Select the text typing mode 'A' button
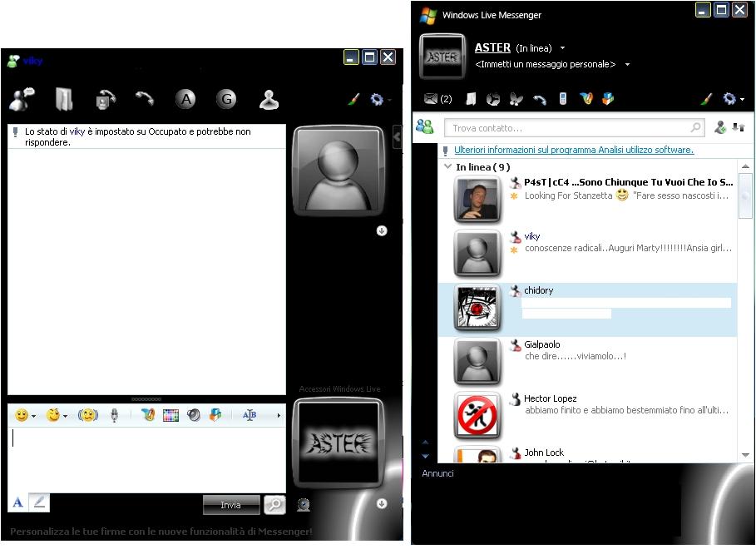The image size is (756, 549). [17, 502]
